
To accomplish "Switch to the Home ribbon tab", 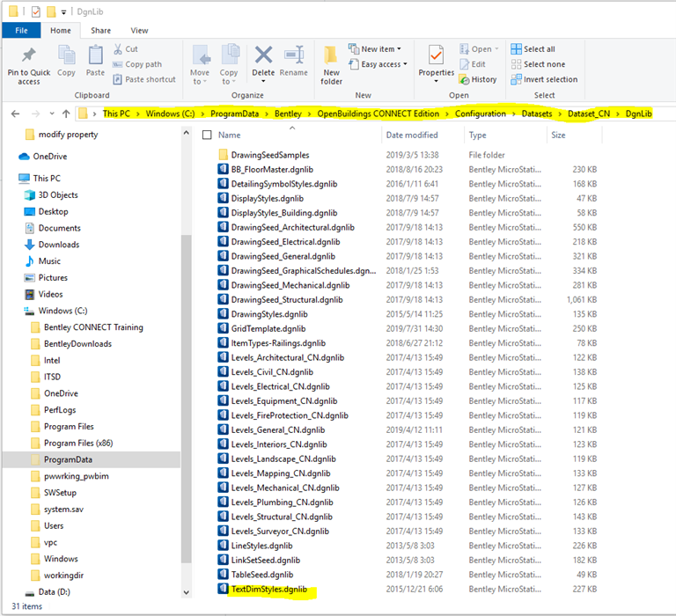I will coord(61,30).
